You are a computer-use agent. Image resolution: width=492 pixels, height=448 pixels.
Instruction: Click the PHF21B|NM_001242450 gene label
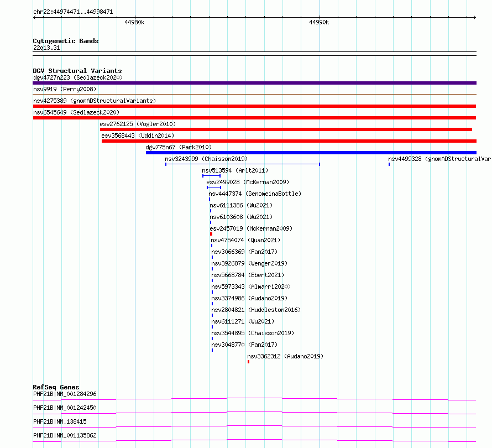[65, 408]
